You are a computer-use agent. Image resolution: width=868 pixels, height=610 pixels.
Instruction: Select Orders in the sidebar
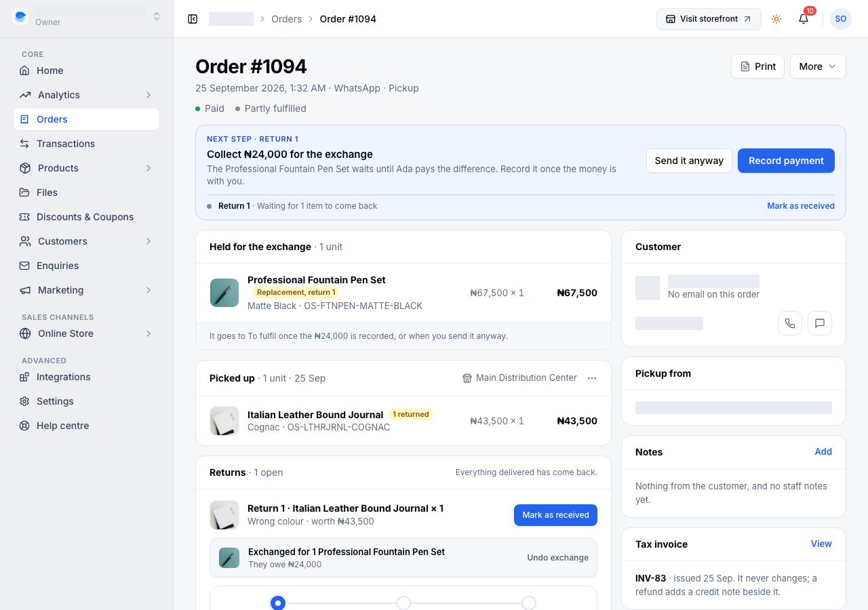(x=86, y=119)
